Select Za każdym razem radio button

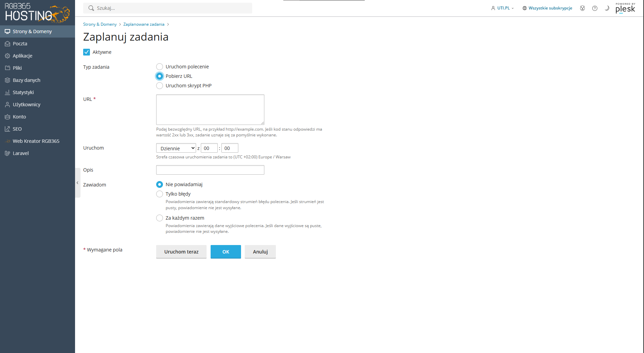tap(160, 218)
